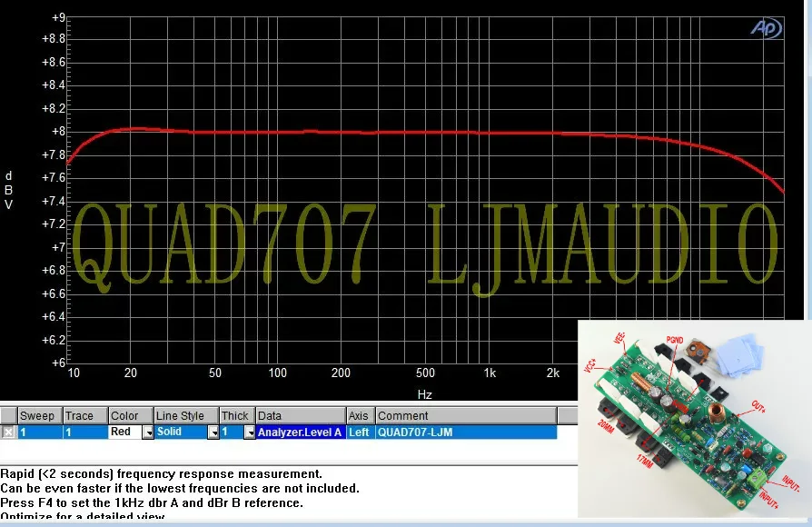This screenshot has width=812, height=527.
Task: Click the 10 x-axis frequency value
Action: pos(74,373)
